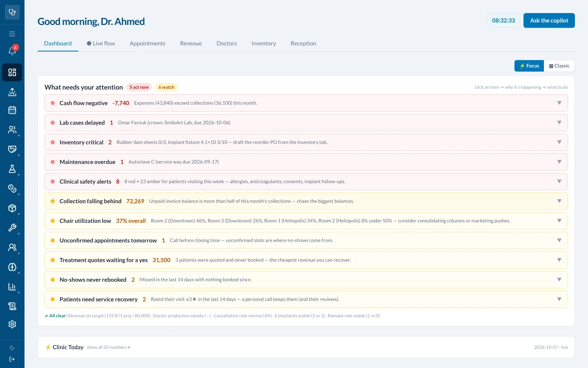Image resolution: width=588 pixels, height=368 pixels.
Task: Open the Treatment quotes waiting for a yes item
Action: click(x=306, y=260)
